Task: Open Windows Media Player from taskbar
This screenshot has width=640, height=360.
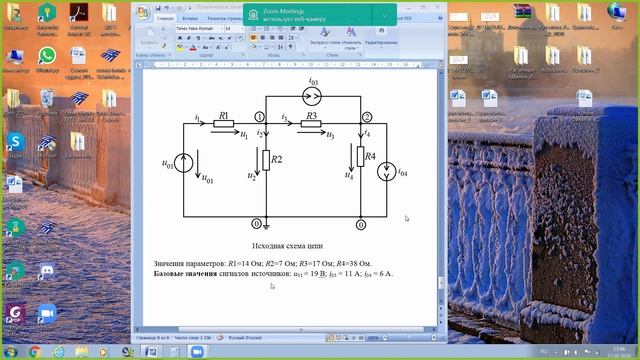Action: tap(104, 352)
